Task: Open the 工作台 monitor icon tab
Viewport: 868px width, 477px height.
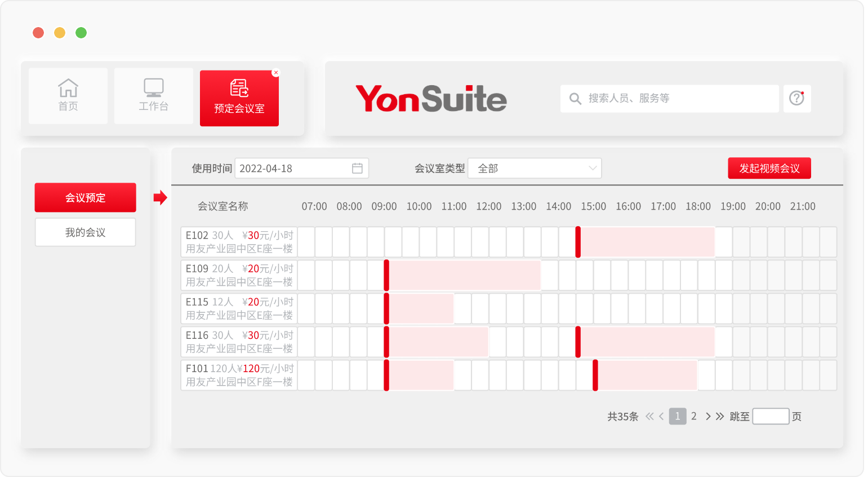Action: point(153,96)
